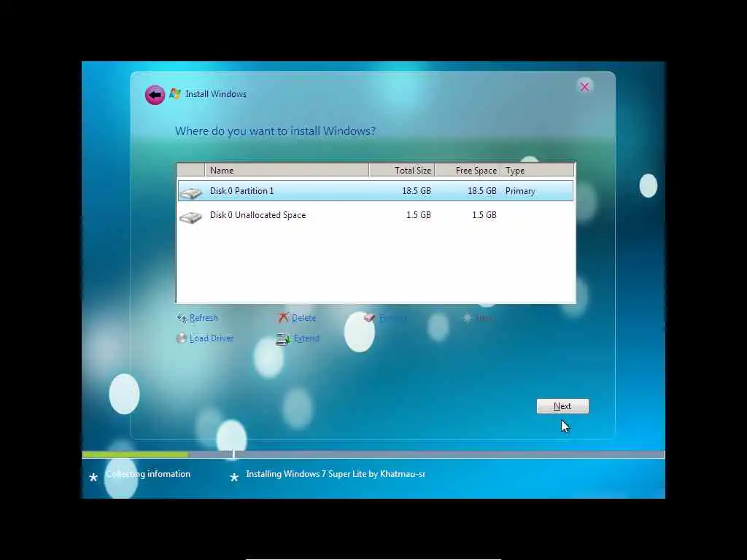747x560 pixels.
Task: Click the Load Driver disc icon
Action: [x=182, y=338]
